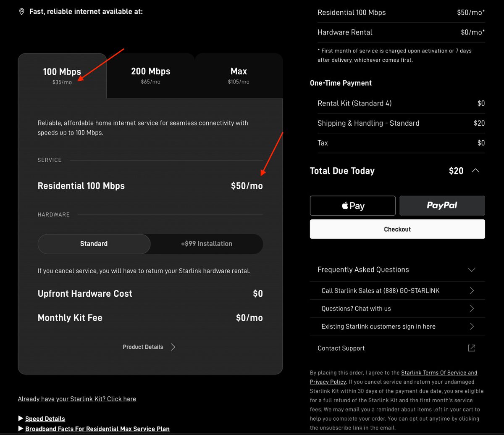Expand Frequently Asked Questions
The height and width of the screenshot is (435, 504).
[x=397, y=270]
